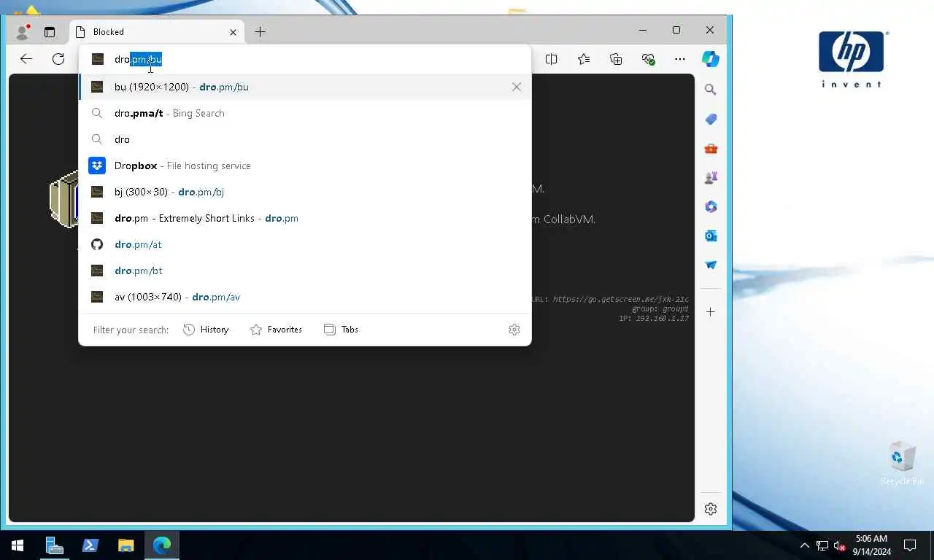The width and height of the screenshot is (934, 560).
Task: Select the dro.pm/bt suggestion
Action: [x=305, y=271]
